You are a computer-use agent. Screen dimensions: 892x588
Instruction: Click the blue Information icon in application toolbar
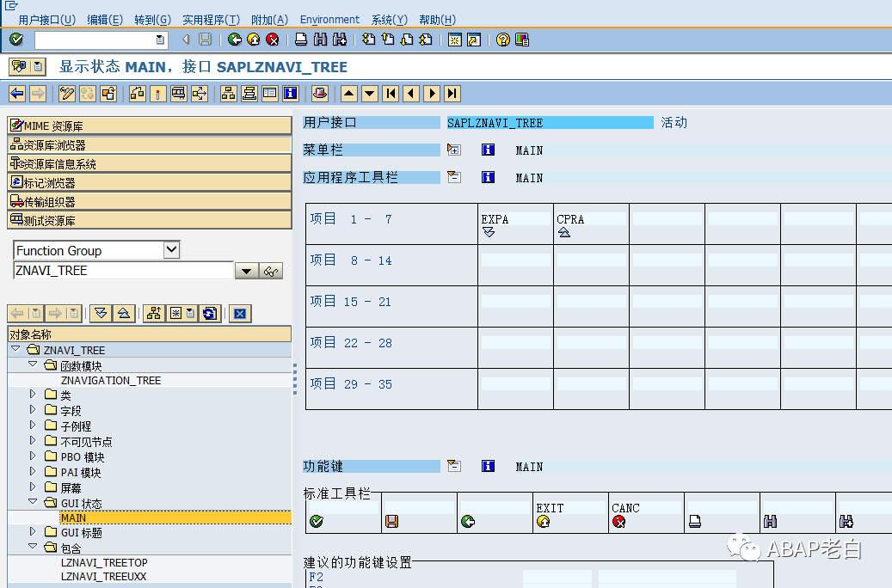click(x=291, y=93)
